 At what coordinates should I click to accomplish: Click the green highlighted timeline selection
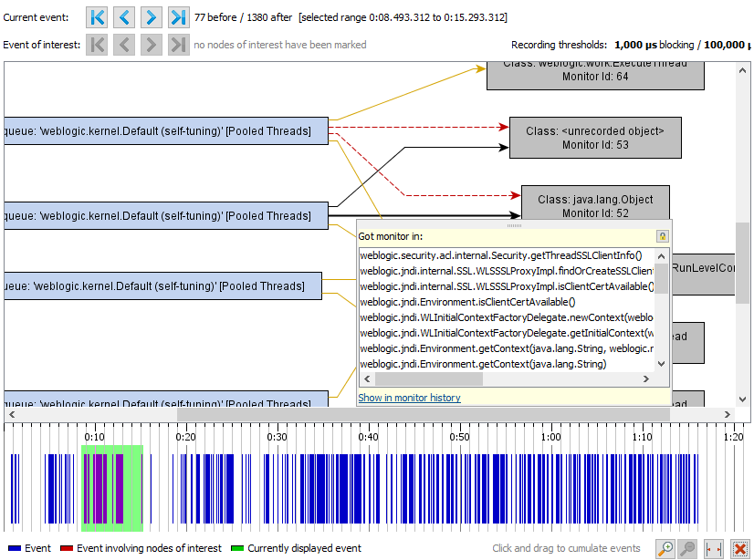[x=112, y=488]
